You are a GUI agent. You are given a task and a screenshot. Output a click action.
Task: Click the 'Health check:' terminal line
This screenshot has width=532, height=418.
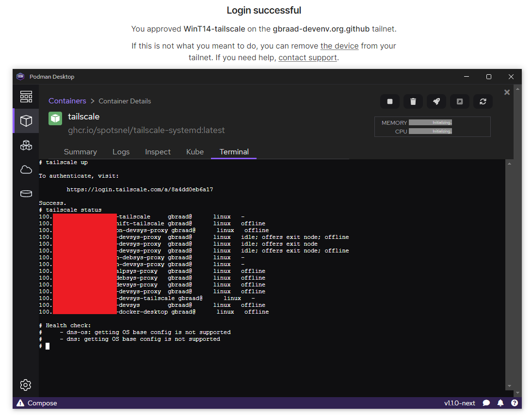click(x=65, y=325)
